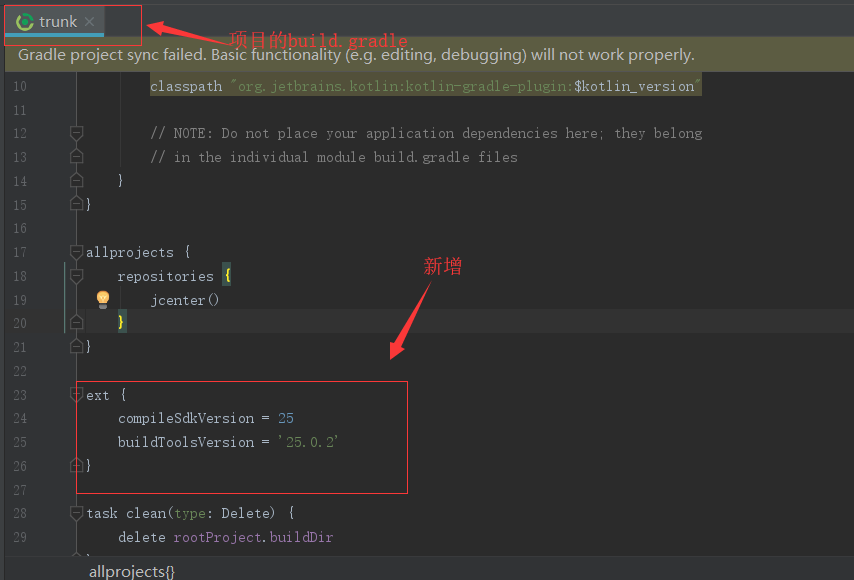
Task: Click the fold-end marker at line 20
Action: tap(75, 322)
